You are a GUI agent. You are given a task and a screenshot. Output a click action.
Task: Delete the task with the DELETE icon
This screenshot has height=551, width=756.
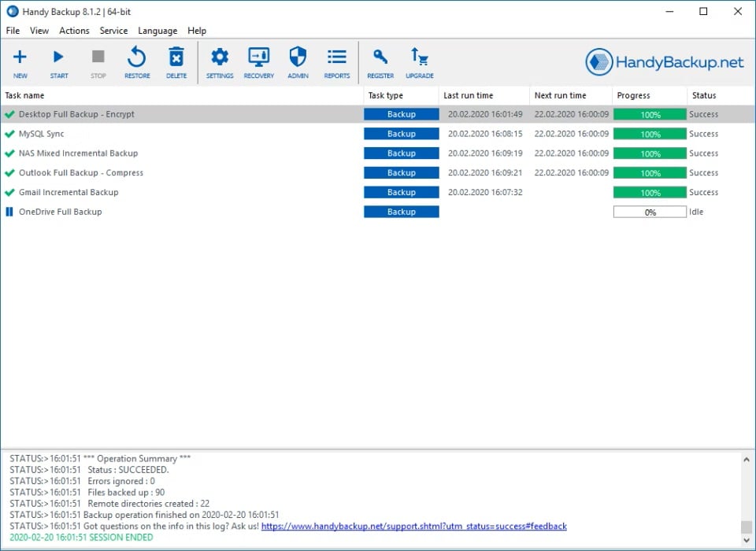point(176,63)
